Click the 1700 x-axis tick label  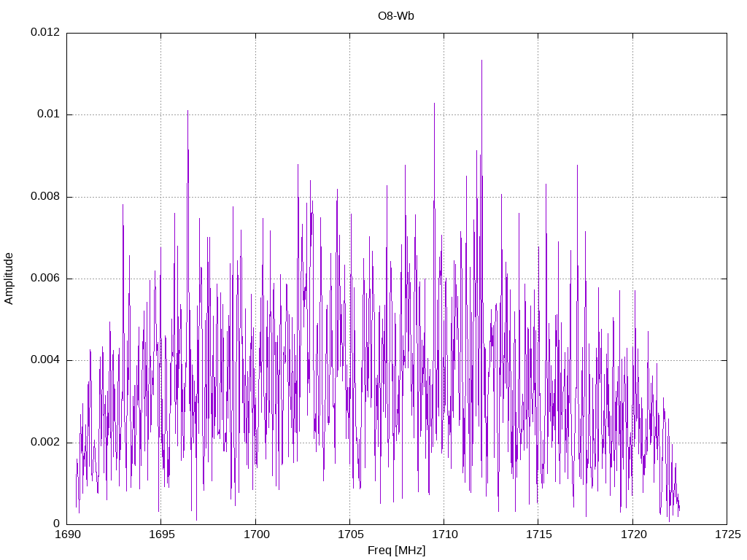pyautogui.click(x=256, y=534)
